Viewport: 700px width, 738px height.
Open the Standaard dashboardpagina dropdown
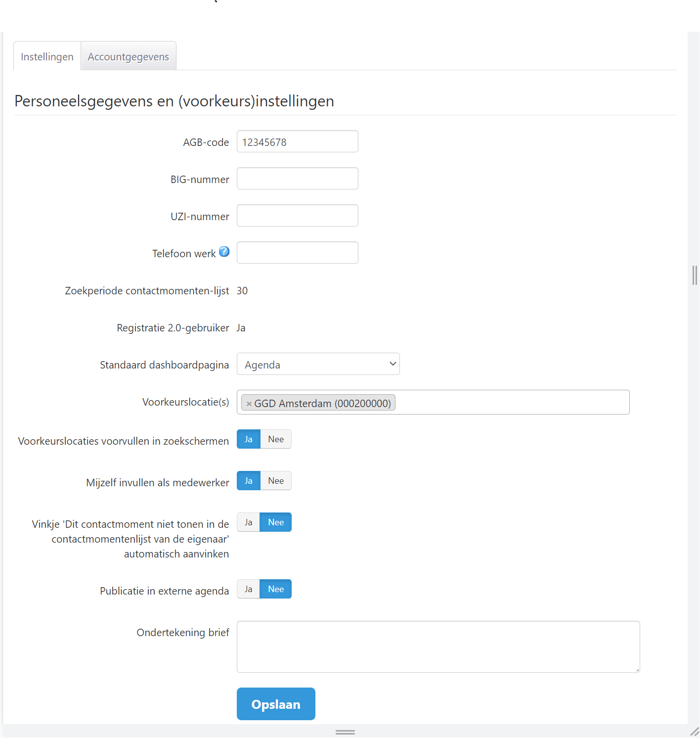click(318, 364)
